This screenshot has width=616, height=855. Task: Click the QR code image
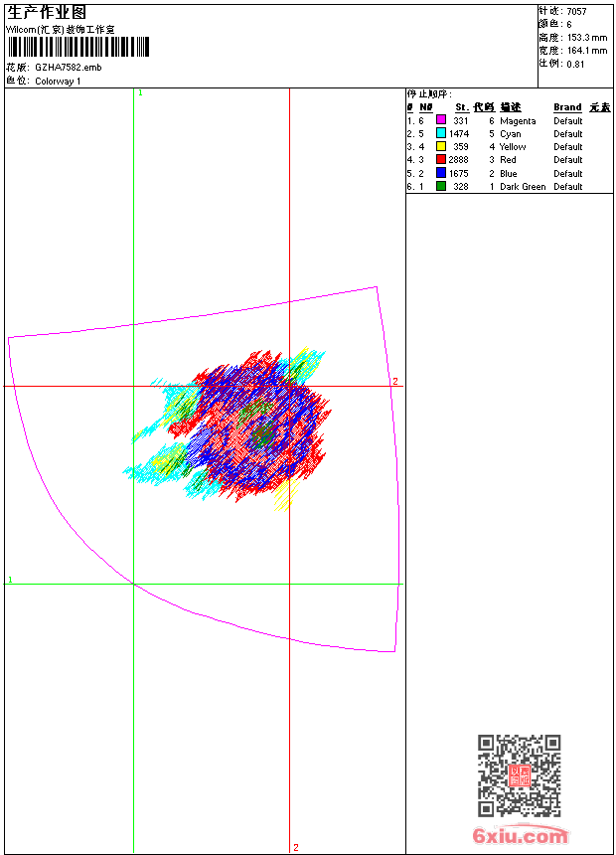click(519, 775)
